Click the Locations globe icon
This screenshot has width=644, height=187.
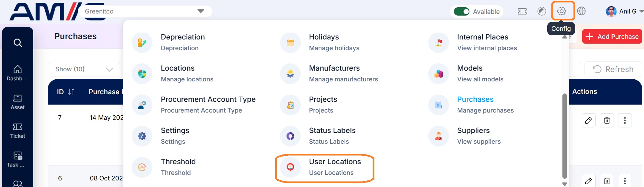pyautogui.click(x=142, y=74)
